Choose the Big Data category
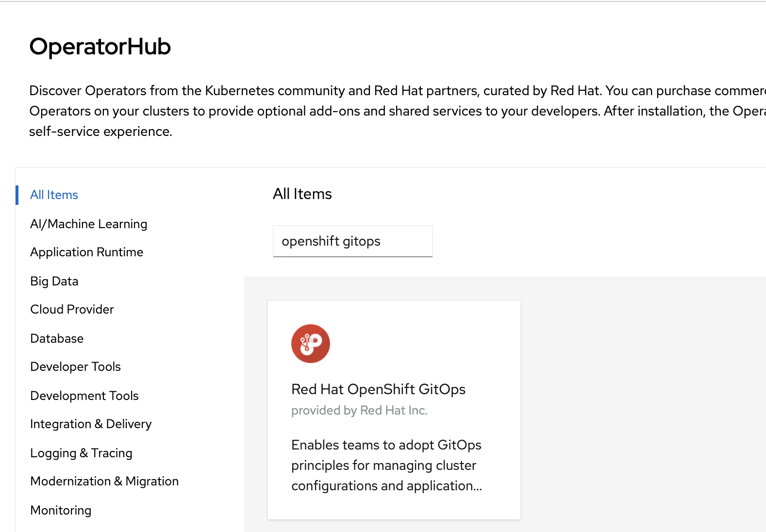766x532 pixels. [54, 281]
